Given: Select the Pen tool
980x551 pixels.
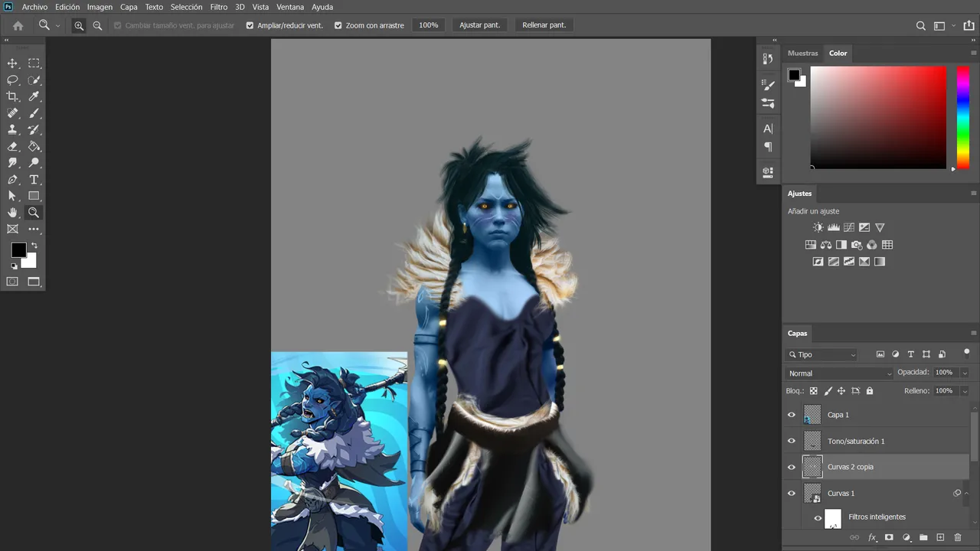Looking at the screenshot, I should pos(12,180).
